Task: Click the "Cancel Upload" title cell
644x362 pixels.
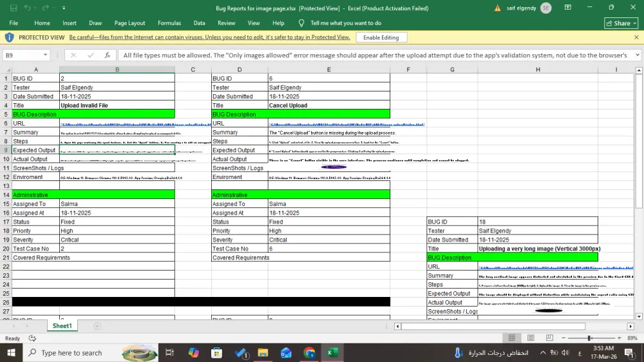Action: (329, 105)
